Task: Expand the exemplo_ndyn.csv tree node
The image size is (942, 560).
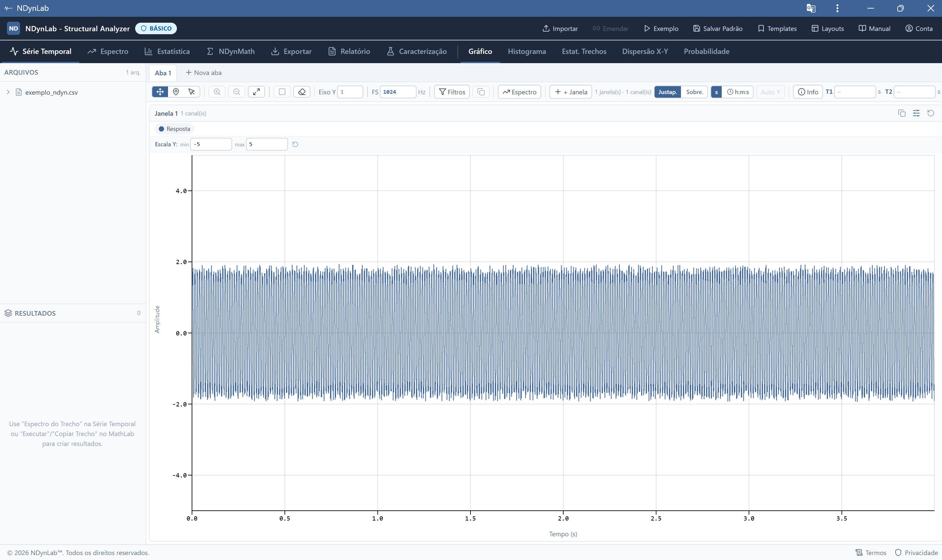Action: click(8, 92)
